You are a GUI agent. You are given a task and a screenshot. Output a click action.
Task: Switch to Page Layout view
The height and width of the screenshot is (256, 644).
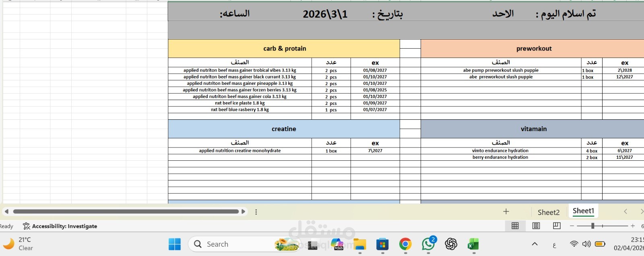(x=536, y=226)
